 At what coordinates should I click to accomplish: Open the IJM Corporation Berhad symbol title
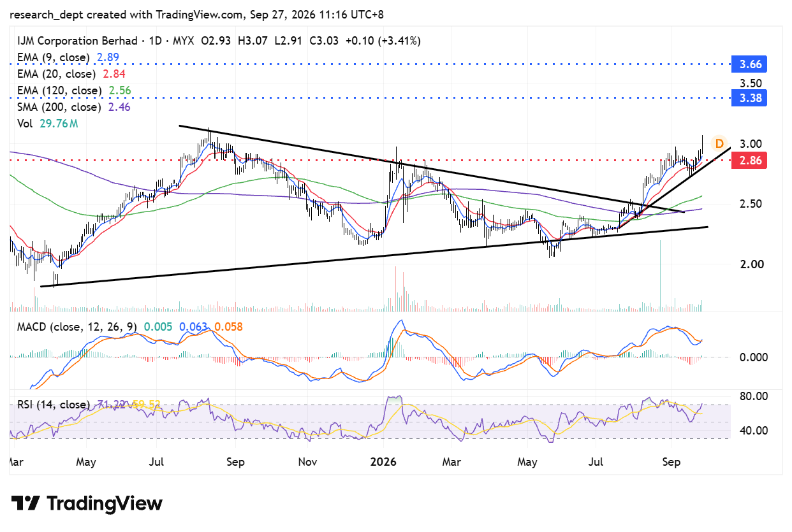[77, 41]
